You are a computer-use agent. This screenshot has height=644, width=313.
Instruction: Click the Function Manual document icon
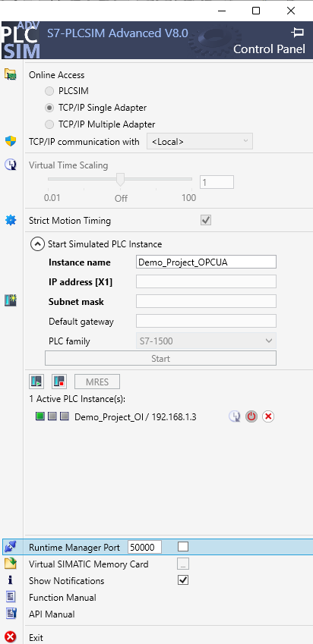pyautogui.click(x=11, y=597)
